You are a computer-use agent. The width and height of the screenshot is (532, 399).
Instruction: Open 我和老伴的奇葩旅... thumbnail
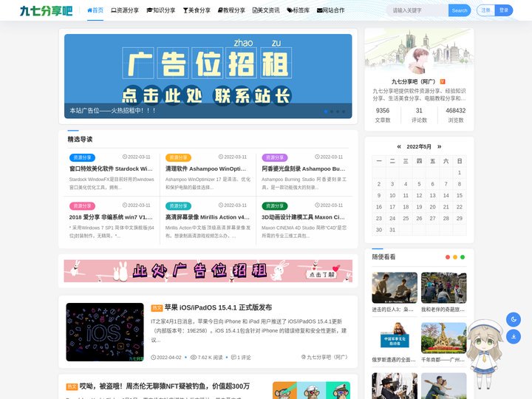pos(444,287)
